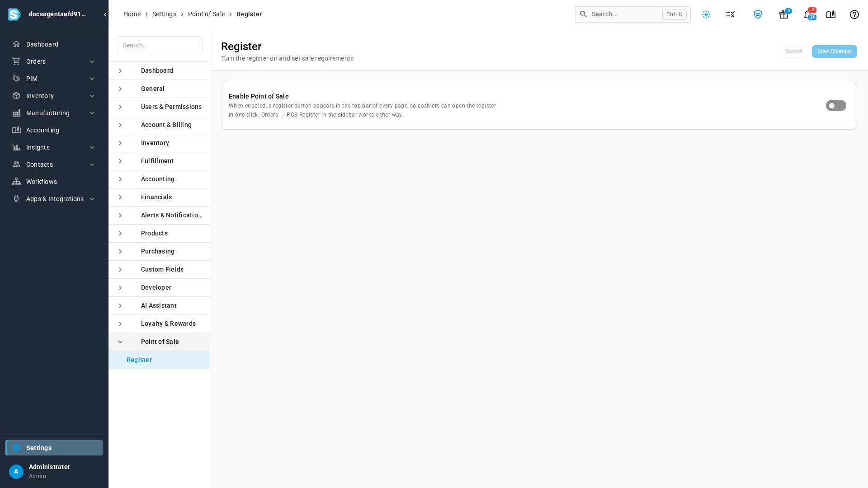Open the shield security icon
The height and width of the screenshot is (488, 868).
(758, 14)
